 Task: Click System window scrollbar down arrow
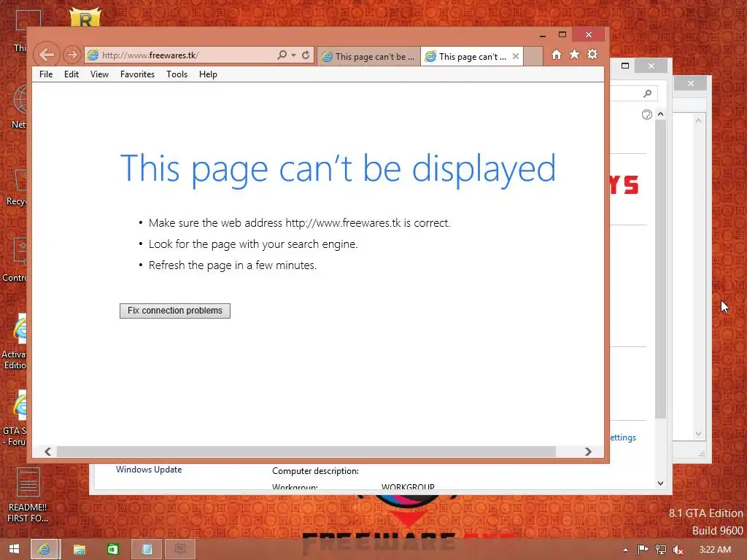tap(660, 483)
